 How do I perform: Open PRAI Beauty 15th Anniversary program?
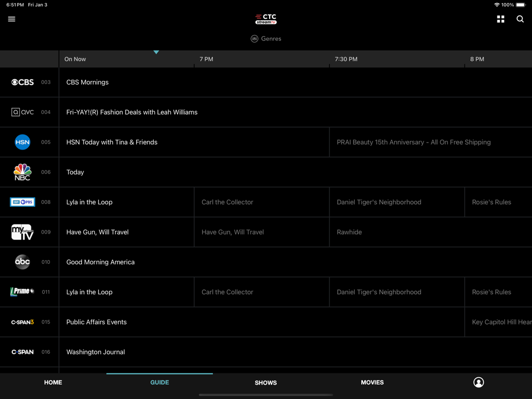431,142
